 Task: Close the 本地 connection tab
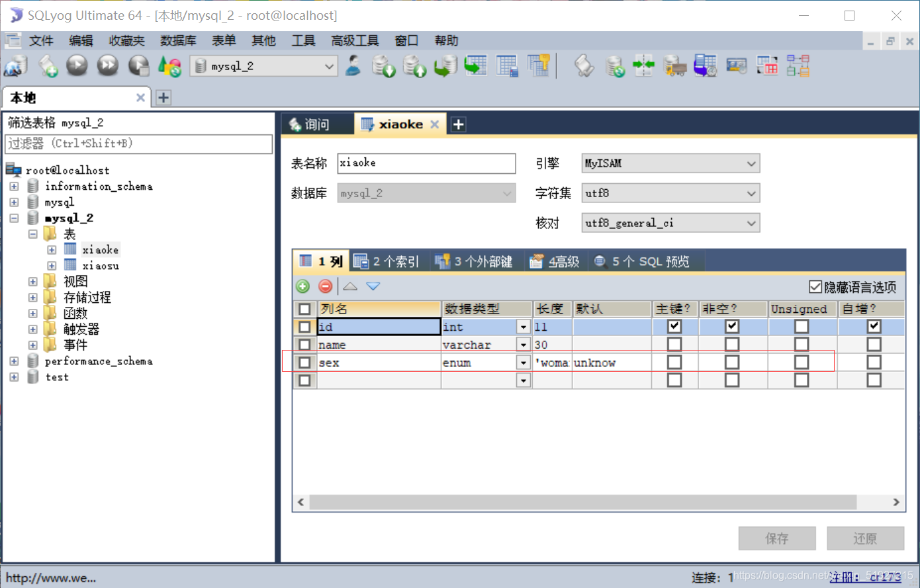click(140, 98)
